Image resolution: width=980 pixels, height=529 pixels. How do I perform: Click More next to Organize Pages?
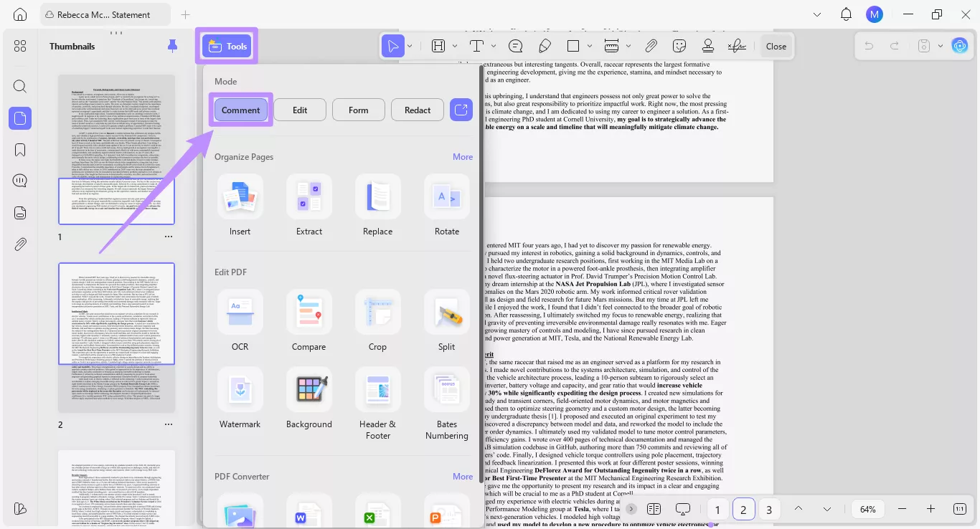tap(463, 157)
